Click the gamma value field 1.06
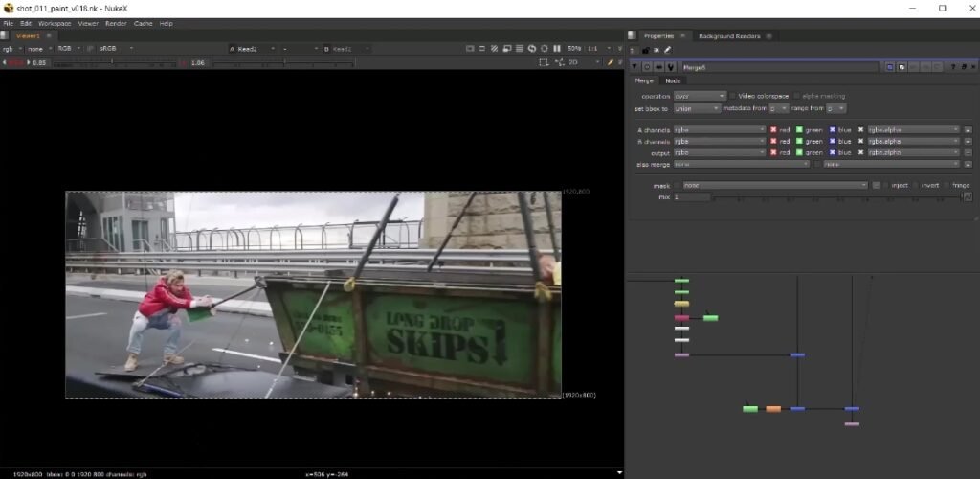 click(x=198, y=62)
